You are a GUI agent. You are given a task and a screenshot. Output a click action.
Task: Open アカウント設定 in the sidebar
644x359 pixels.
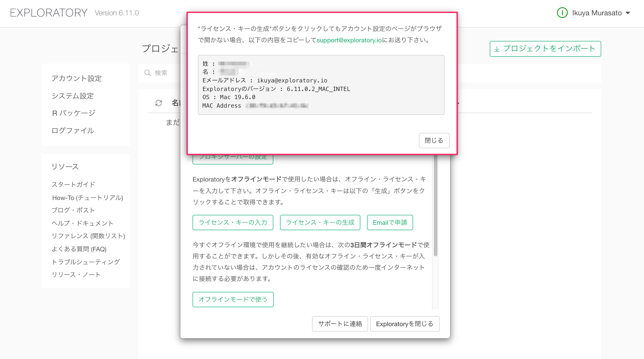point(76,78)
